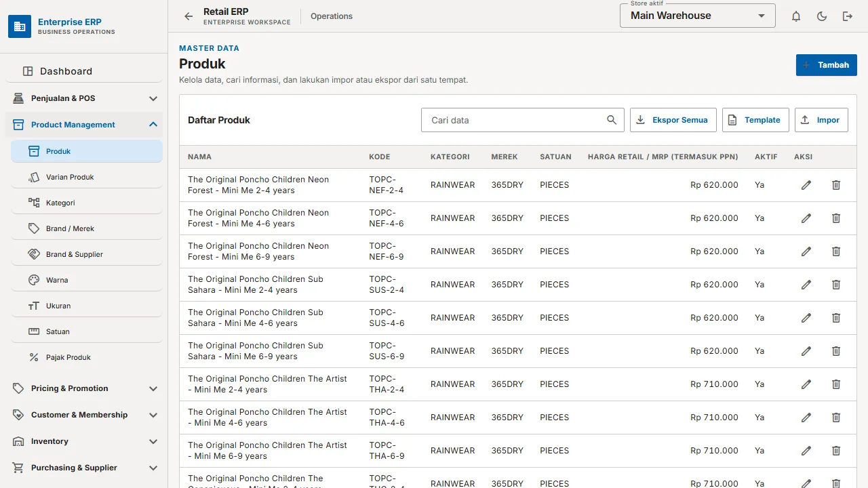Open Pajak Produk page

pos(87,357)
